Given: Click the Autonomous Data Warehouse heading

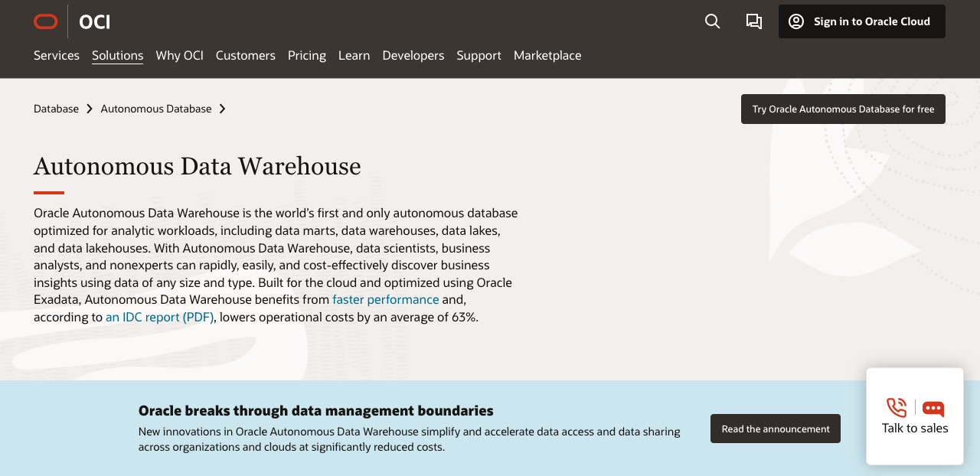Looking at the screenshot, I should click(198, 166).
